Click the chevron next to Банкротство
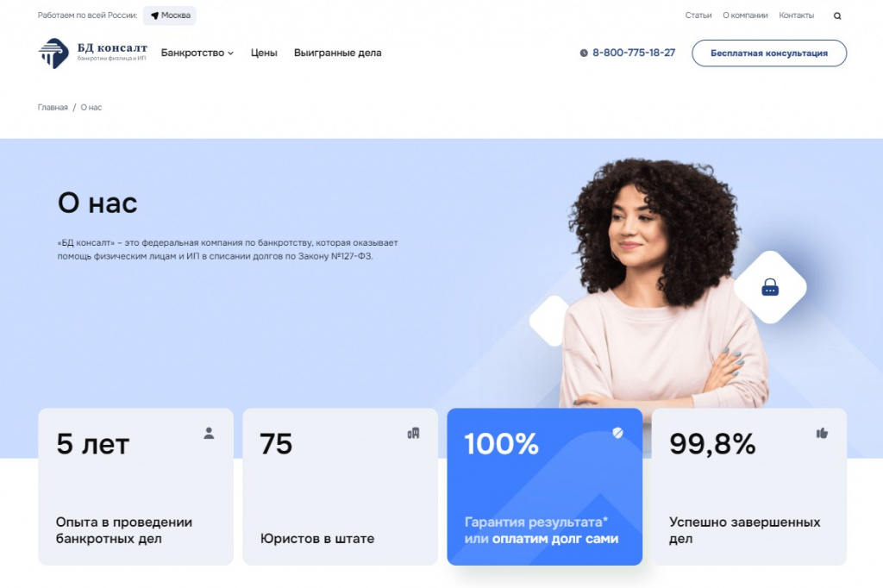 pyautogui.click(x=230, y=53)
